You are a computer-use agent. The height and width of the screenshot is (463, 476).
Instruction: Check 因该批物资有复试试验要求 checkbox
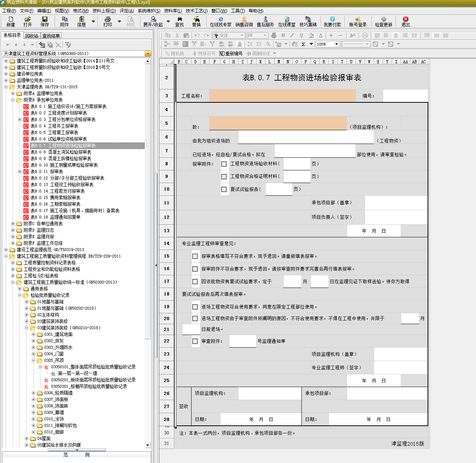click(195, 281)
